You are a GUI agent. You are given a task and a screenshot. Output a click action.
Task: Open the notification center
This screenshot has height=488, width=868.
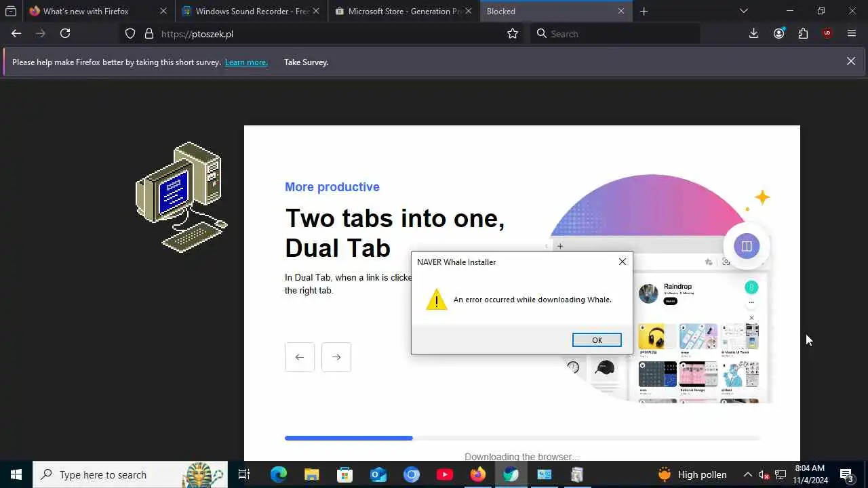click(846, 474)
